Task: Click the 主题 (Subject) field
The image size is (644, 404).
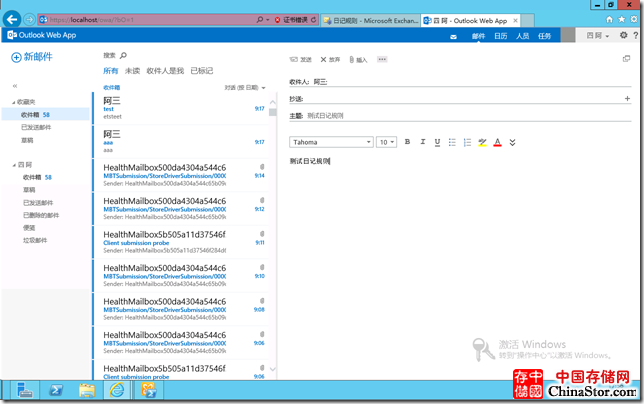Action: (460, 116)
